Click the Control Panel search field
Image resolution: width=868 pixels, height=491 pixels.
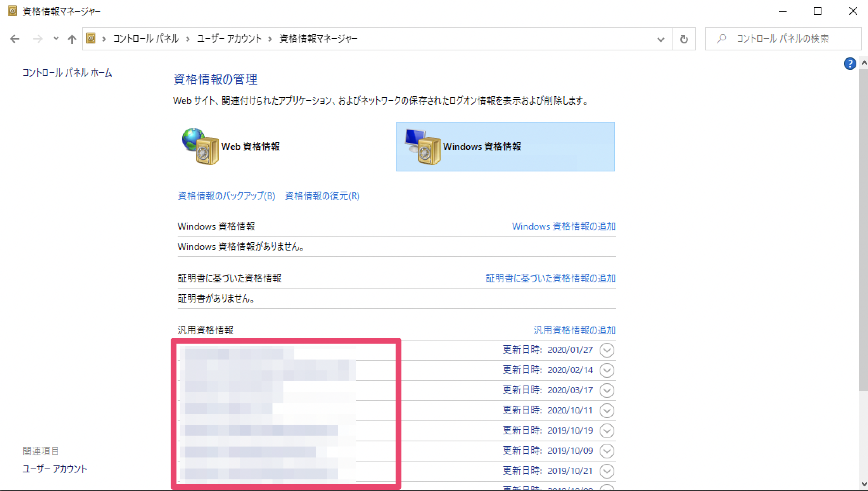[x=783, y=39]
